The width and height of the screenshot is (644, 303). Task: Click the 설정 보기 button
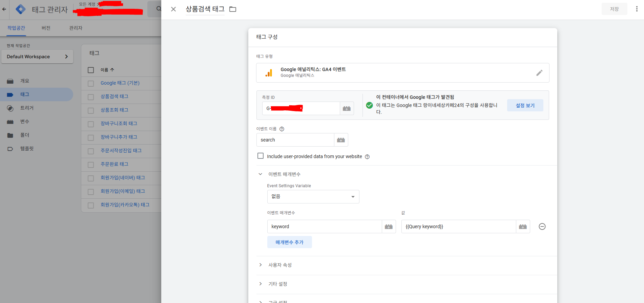point(525,105)
